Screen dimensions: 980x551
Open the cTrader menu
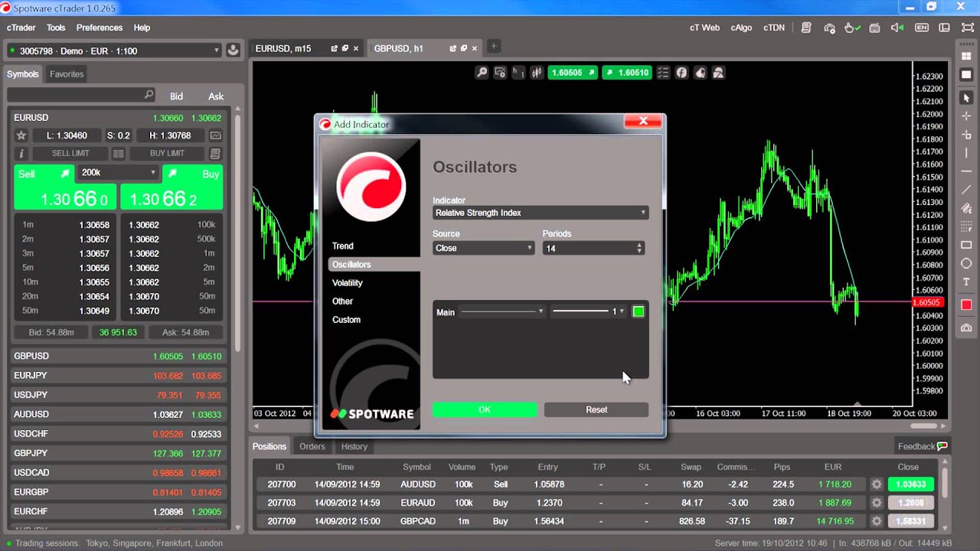tap(21, 28)
